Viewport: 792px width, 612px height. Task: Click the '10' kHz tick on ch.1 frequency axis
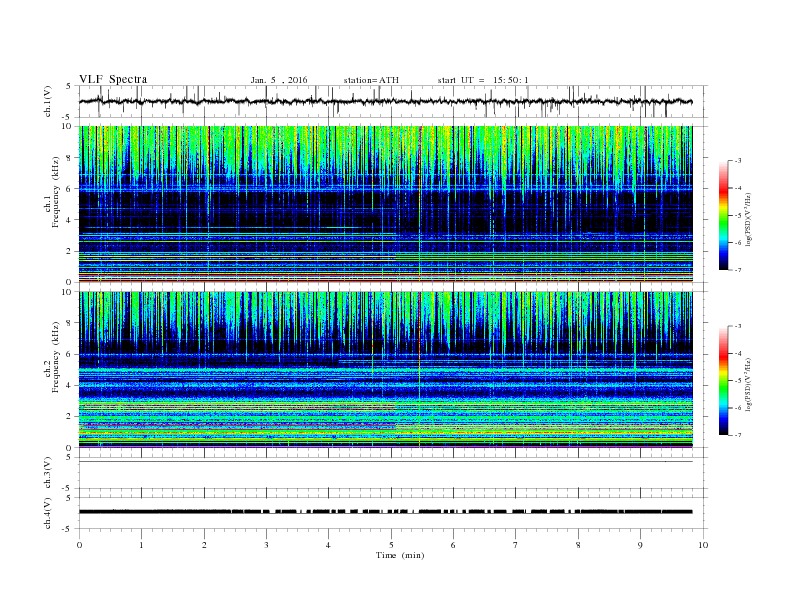click(68, 126)
